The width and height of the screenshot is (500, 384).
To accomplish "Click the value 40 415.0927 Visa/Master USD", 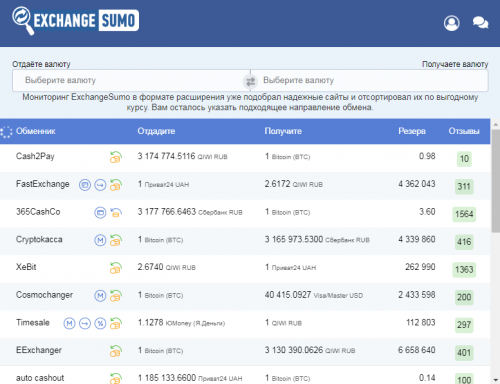I will 314,295.
